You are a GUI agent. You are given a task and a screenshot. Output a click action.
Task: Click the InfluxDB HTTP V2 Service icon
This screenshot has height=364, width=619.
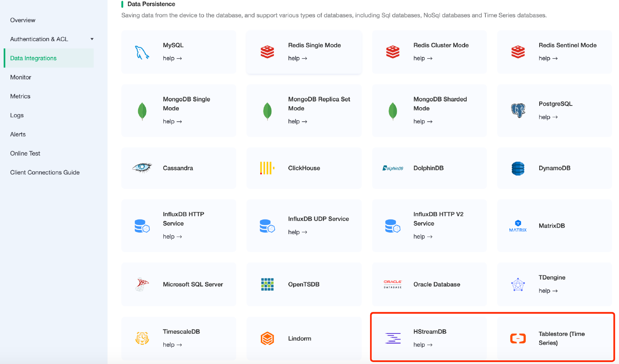click(393, 226)
